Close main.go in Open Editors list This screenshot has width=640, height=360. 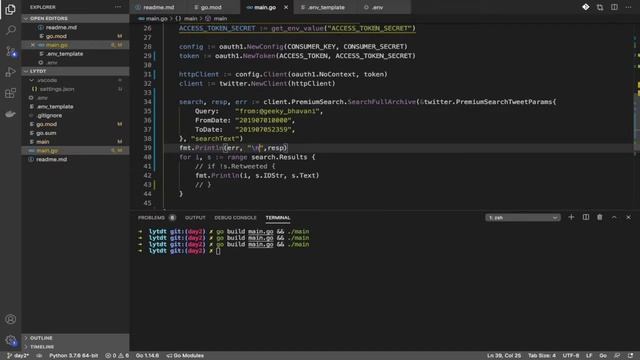pyautogui.click(x=33, y=45)
